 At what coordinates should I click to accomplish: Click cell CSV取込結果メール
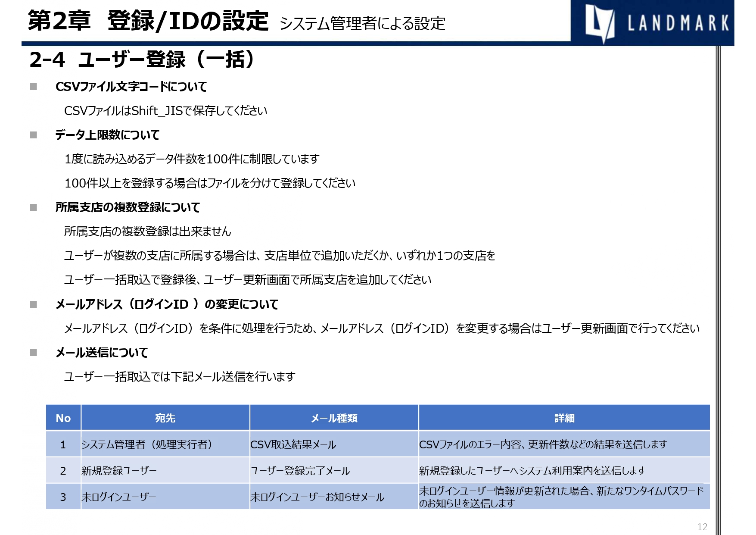point(334,444)
